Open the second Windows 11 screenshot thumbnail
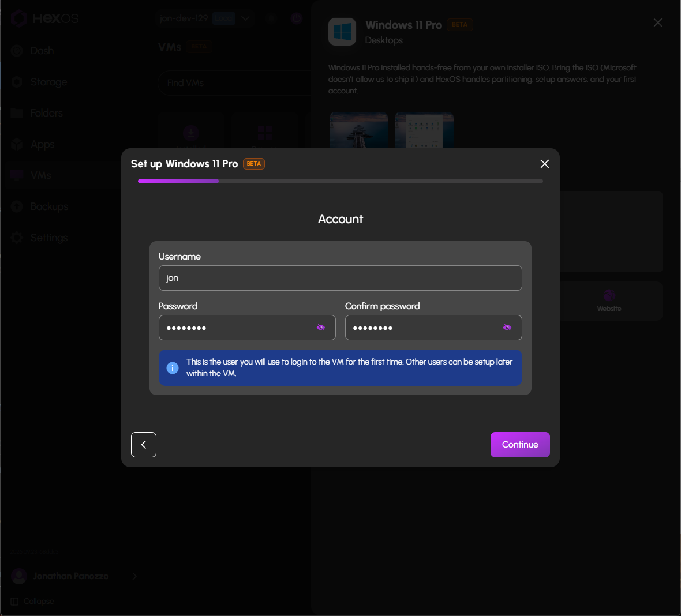This screenshot has height=616, width=681. [x=424, y=130]
